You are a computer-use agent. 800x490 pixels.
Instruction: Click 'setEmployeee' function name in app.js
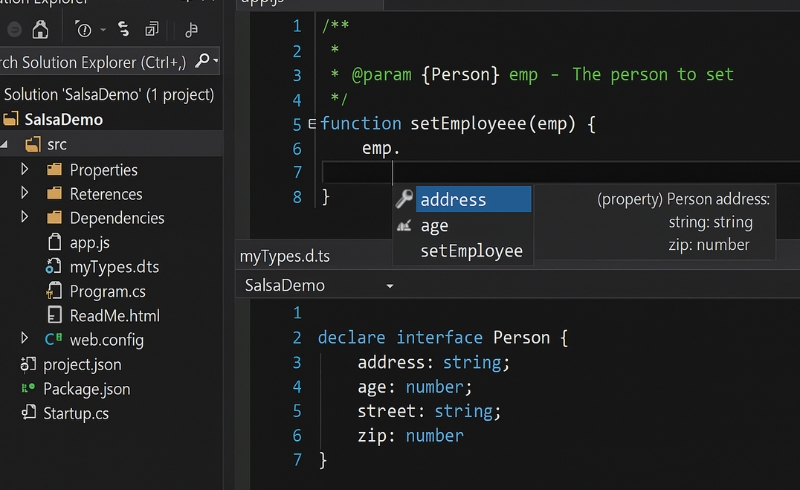pos(468,124)
